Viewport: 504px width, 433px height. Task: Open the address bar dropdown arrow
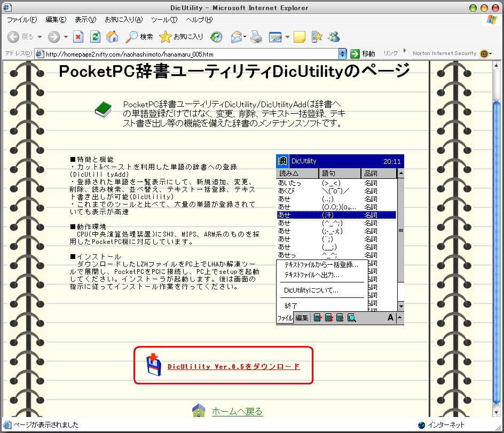342,54
